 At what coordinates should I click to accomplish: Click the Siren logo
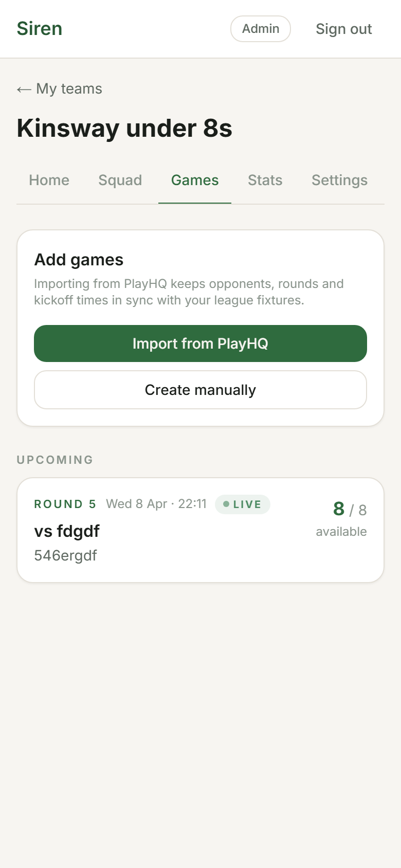click(x=40, y=29)
